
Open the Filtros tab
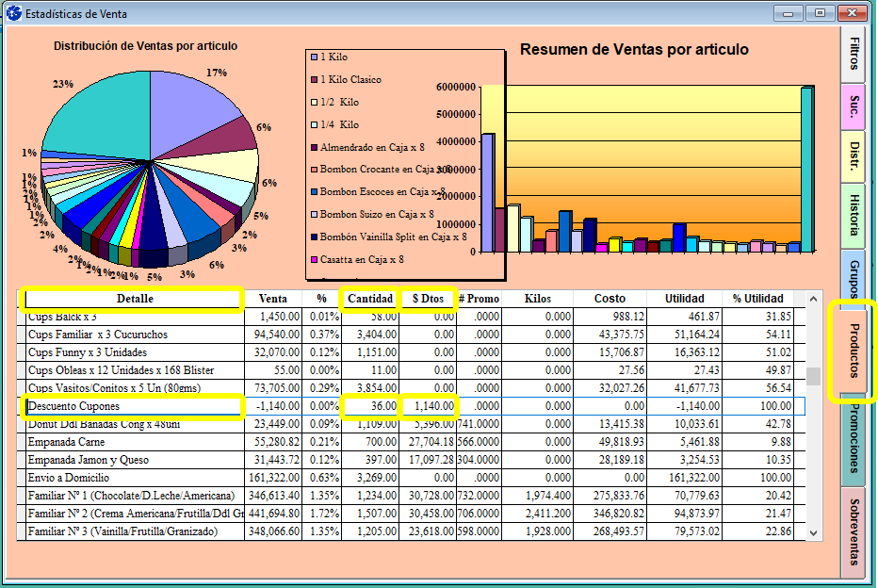pos(854,54)
